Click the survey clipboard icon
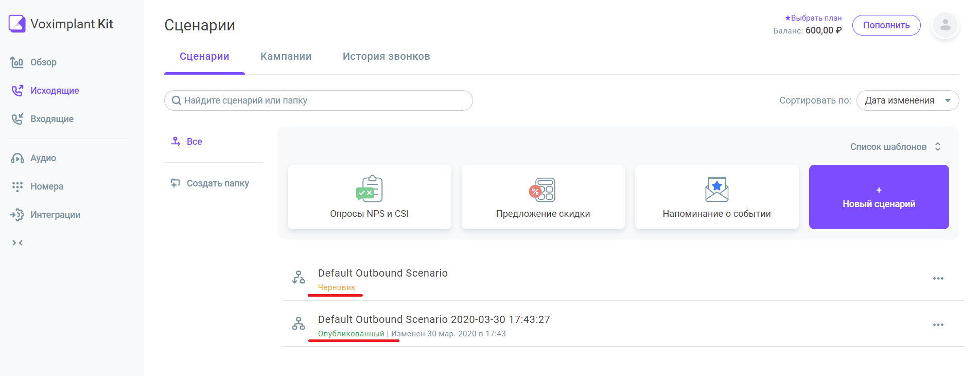The image size is (980, 376). [x=370, y=189]
